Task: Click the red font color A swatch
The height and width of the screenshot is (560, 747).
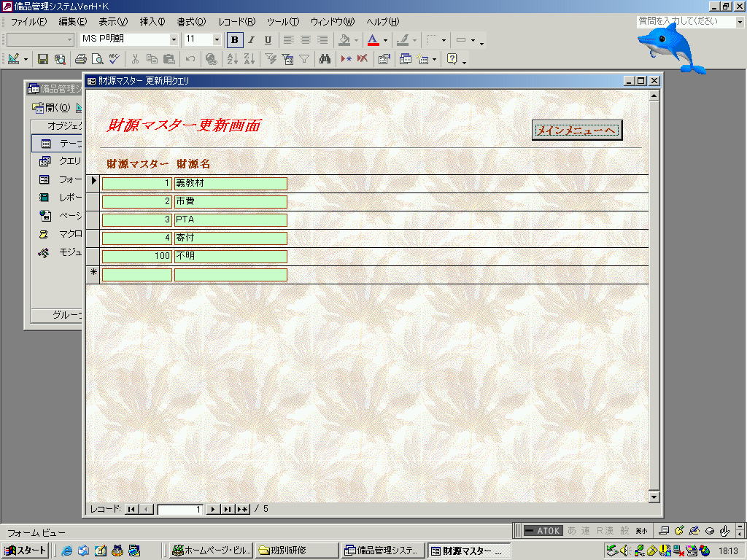Action: [373, 40]
